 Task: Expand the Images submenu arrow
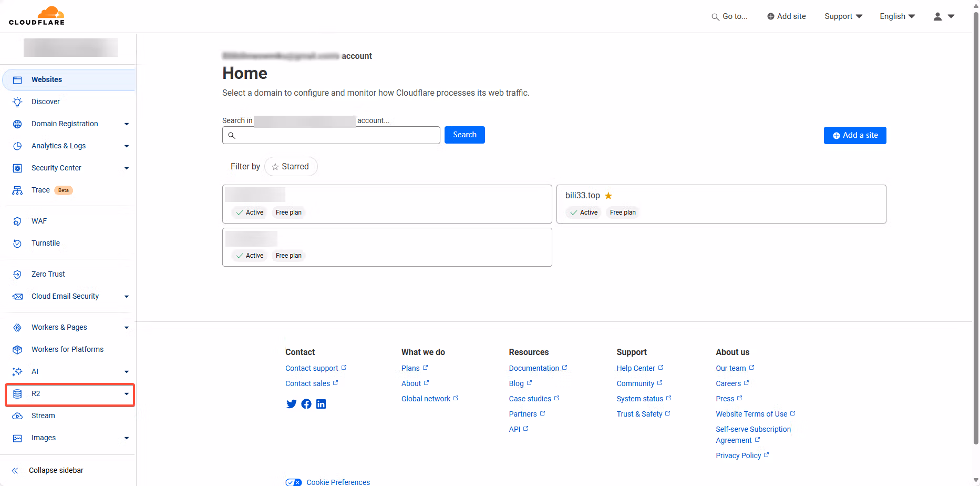click(x=127, y=438)
